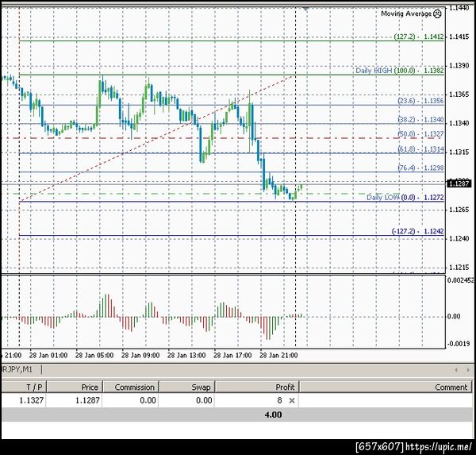Image resolution: width=476 pixels, height=455 pixels.
Task: Select the (-127.2) - 1.1242 Fibonacci level
Action: pos(418,231)
